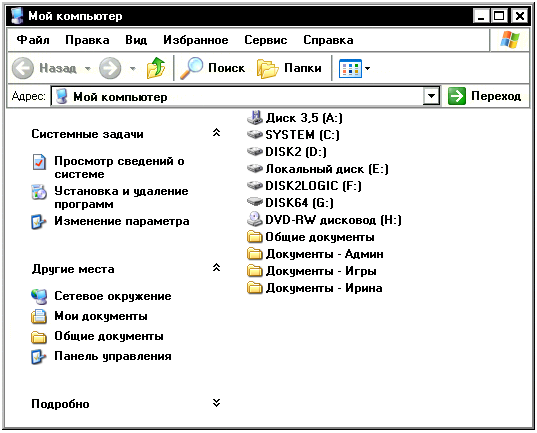Open the Сетевое окружение link
This screenshot has width=537, height=433.
(x=113, y=296)
